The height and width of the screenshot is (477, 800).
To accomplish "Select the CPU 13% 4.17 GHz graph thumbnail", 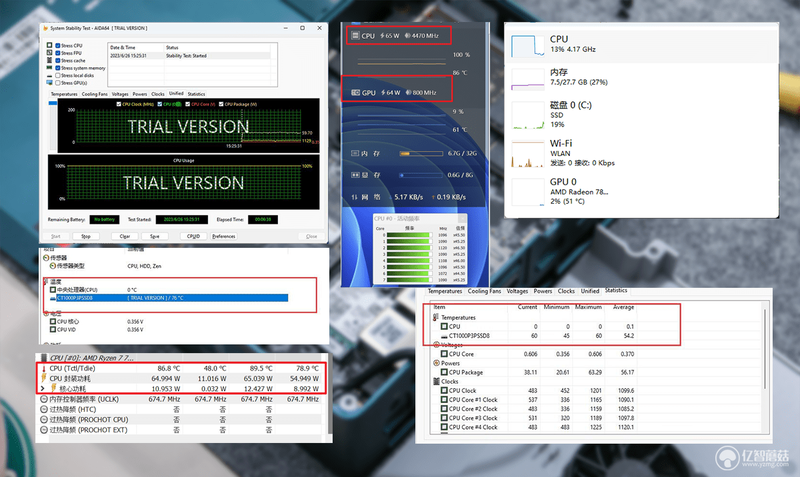I will click(528, 45).
